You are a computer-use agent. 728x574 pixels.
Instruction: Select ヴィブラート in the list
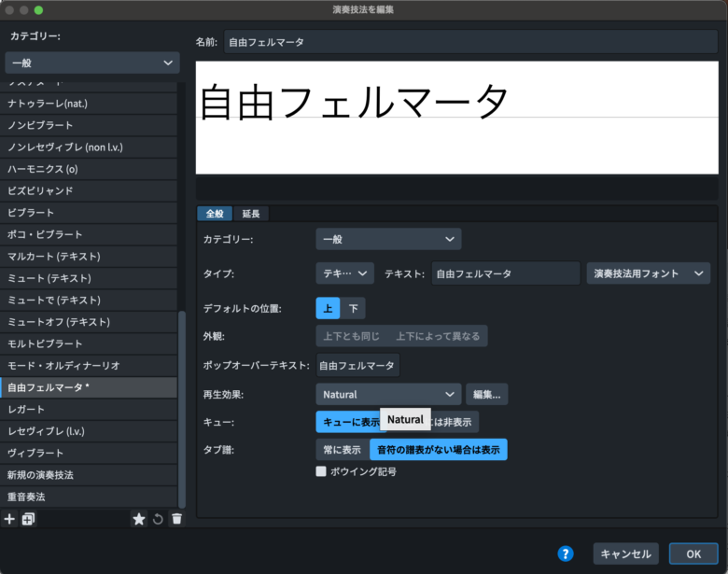click(x=89, y=453)
